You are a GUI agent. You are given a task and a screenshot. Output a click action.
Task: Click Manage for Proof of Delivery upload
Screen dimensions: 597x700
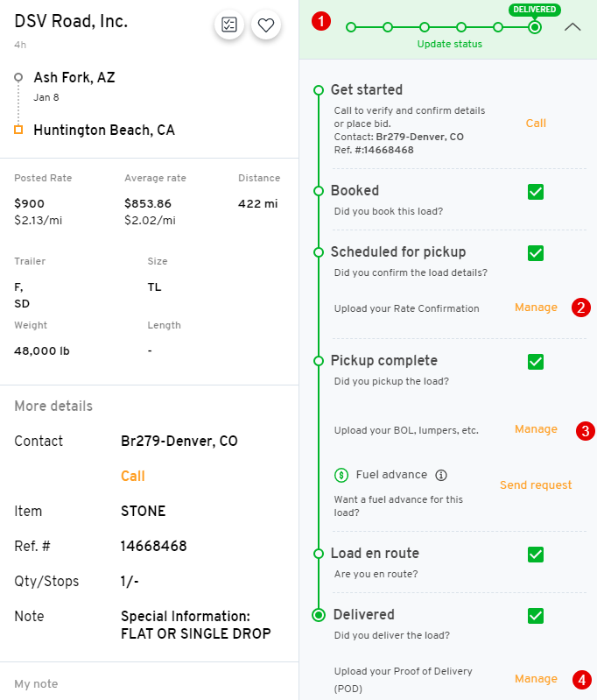(x=536, y=679)
